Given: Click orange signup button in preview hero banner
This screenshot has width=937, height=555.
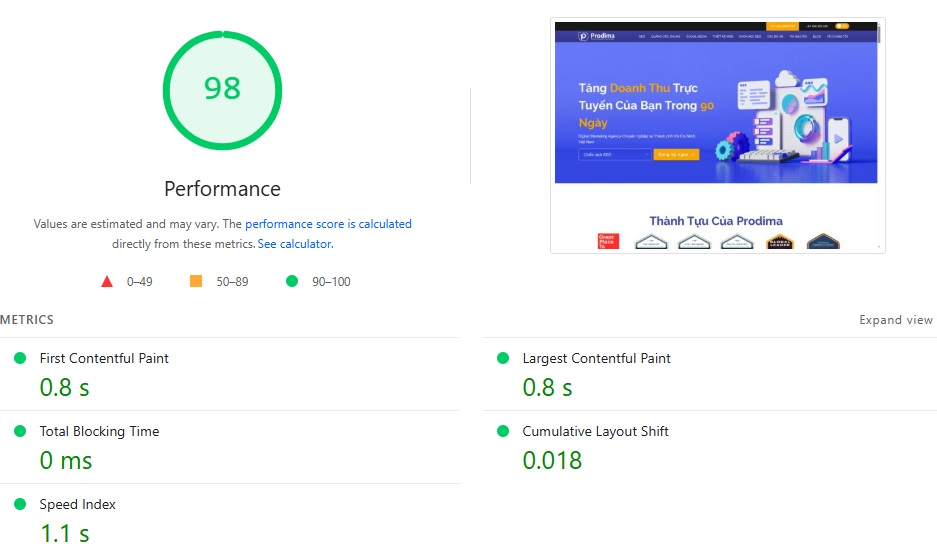Looking at the screenshot, I should coord(676,155).
